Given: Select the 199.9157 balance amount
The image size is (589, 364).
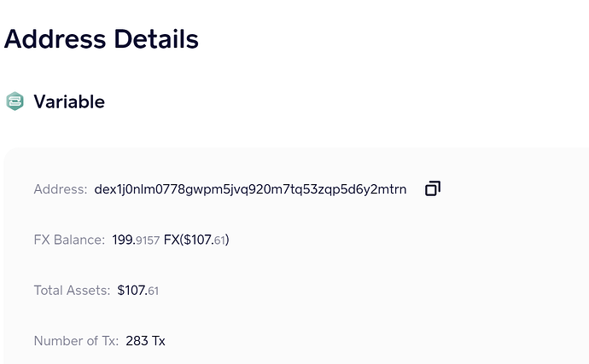Looking at the screenshot, I should pyautogui.click(x=136, y=240).
